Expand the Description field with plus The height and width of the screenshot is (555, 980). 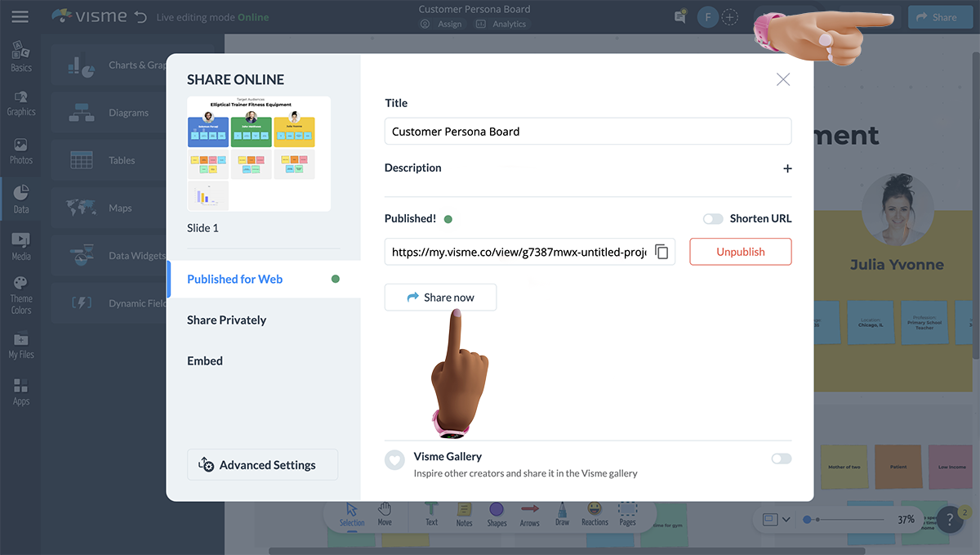click(787, 168)
